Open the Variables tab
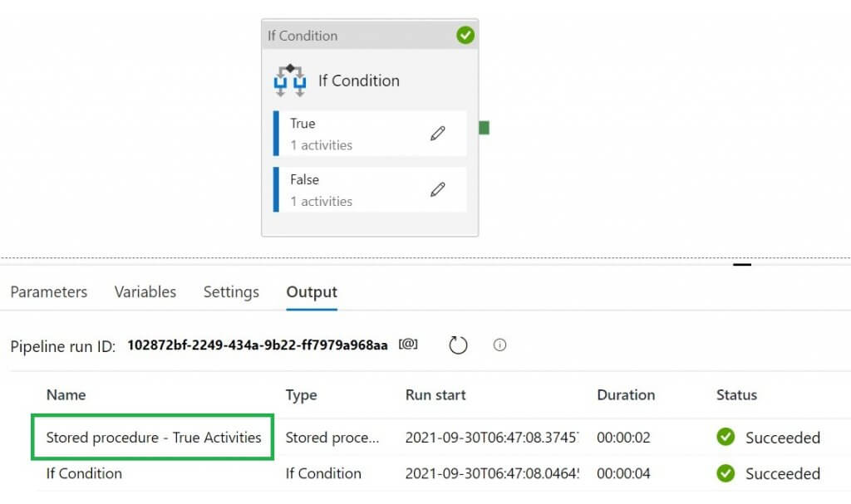The height and width of the screenshot is (504, 851). click(145, 292)
